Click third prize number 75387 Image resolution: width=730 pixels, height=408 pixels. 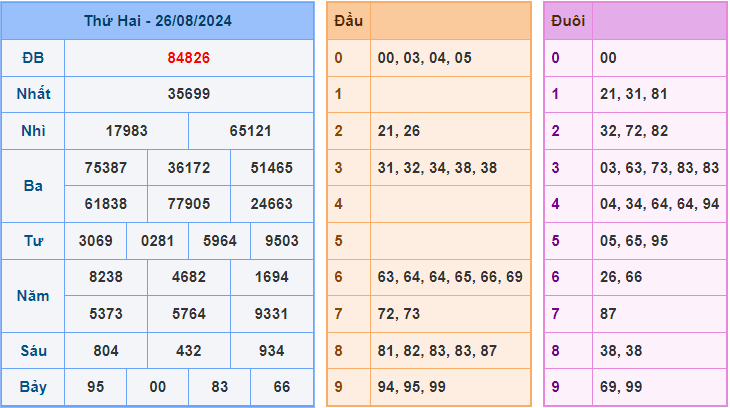click(x=106, y=168)
